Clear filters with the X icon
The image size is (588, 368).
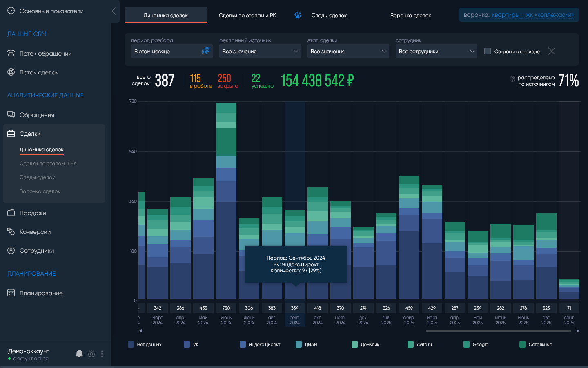click(x=551, y=51)
